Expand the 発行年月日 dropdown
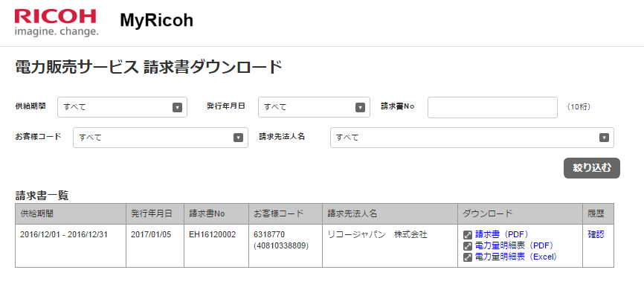This screenshot has height=299, width=644. [x=314, y=107]
